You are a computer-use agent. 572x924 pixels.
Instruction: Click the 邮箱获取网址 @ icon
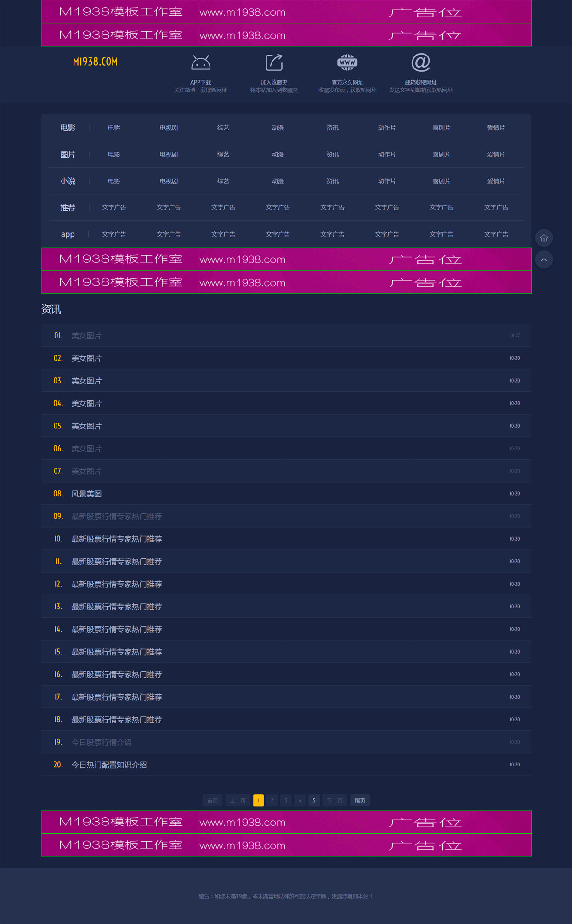pos(421,62)
